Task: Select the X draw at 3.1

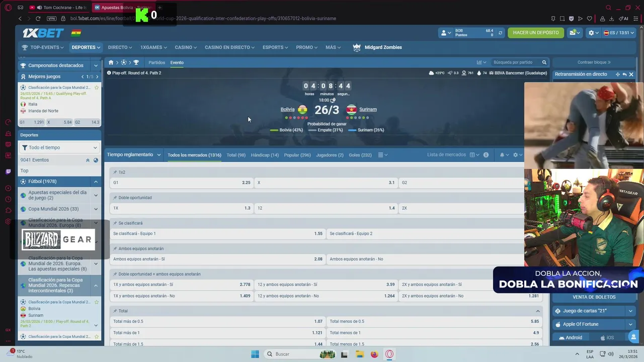Action: [x=326, y=183]
